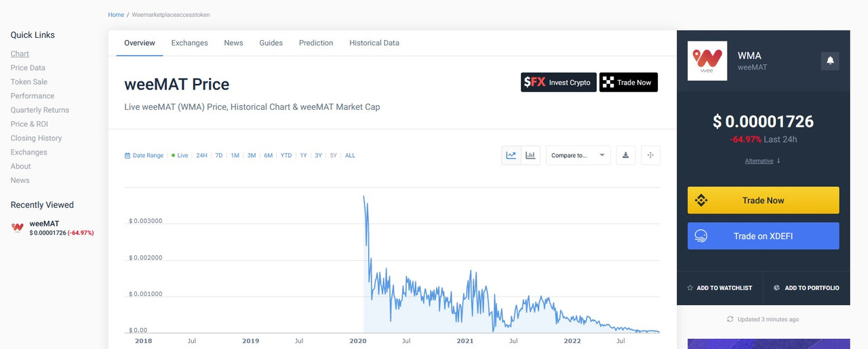Viewport: 868px width, 349px height.
Task: Open News quick link in sidebar
Action: [x=20, y=180]
